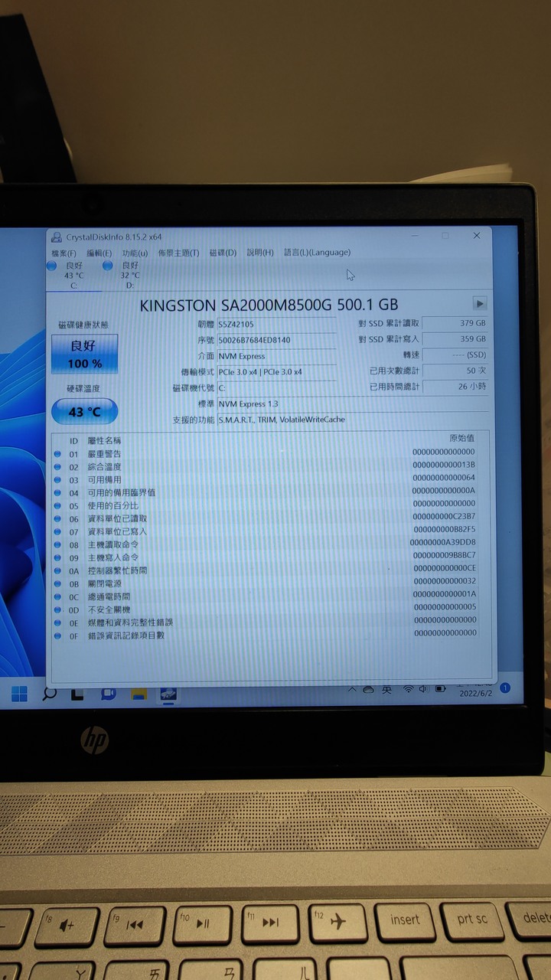
Task: Click the ID column header
Action: pyautogui.click(x=73, y=441)
